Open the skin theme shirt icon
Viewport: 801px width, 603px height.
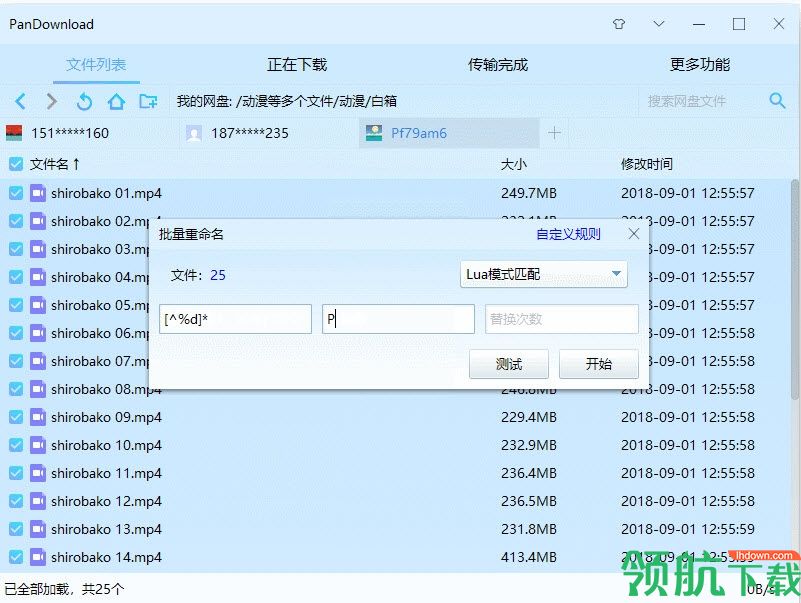pyautogui.click(x=619, y=24)
